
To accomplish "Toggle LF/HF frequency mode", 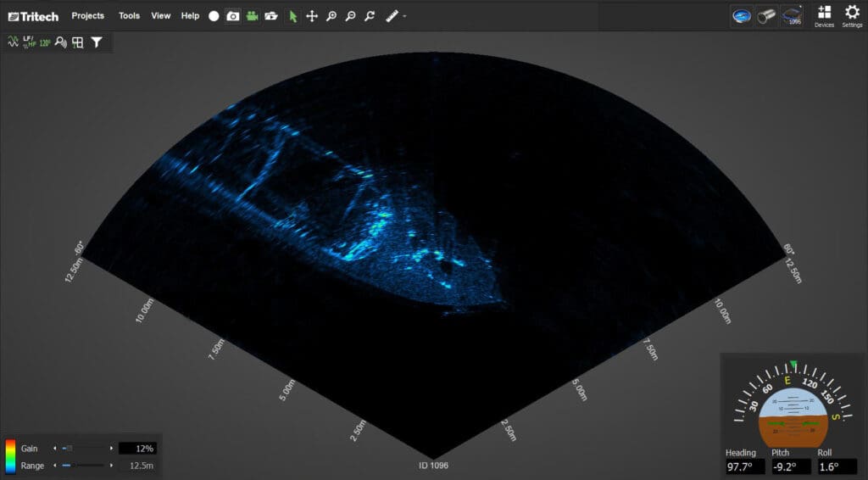I will [29, 42].
